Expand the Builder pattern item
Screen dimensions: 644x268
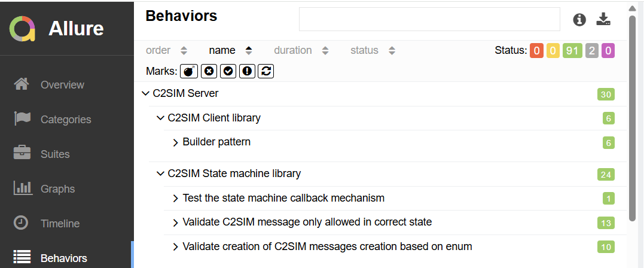coord(175,142)
